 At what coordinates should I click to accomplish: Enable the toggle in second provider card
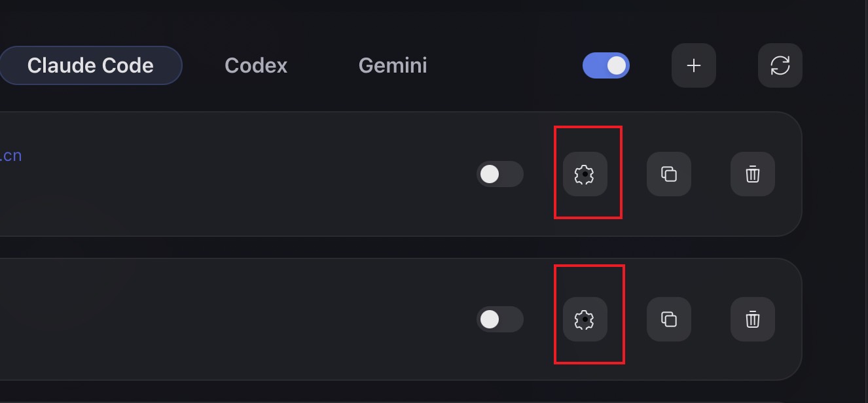coord(500,319)
